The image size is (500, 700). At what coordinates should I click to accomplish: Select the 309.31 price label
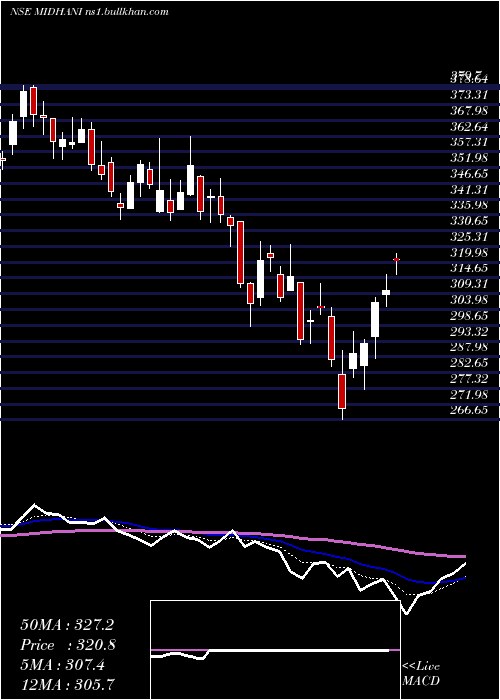click(x=469, y=284)
